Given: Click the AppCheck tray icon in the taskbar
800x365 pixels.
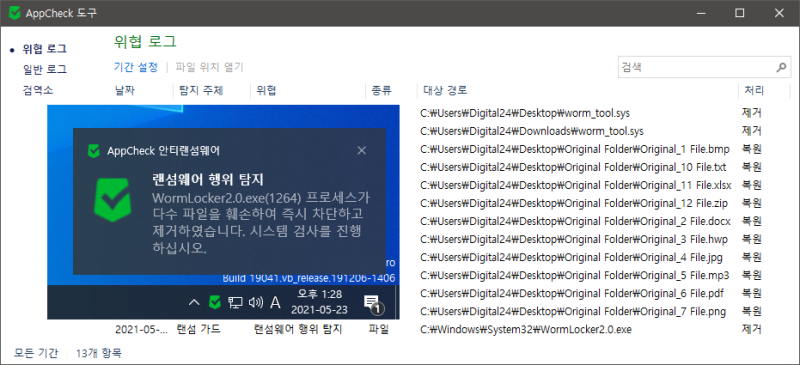Looking at the screenshot, I should [x=215, y=302].
